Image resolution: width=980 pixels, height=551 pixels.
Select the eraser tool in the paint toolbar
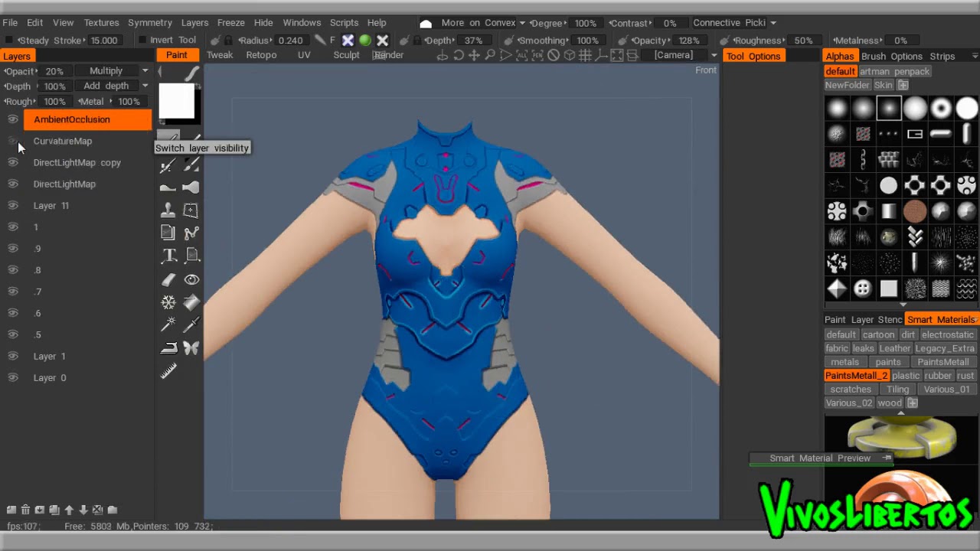pos(168,279)
